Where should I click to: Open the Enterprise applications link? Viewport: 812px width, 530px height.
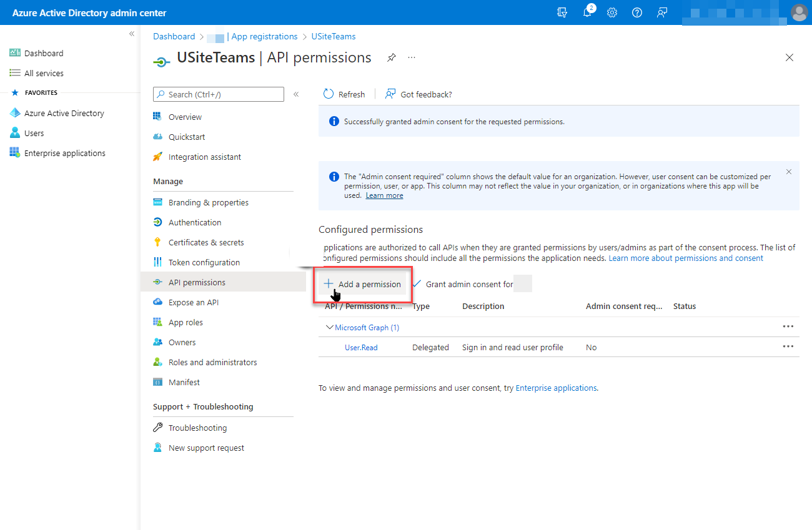[556, 388]
